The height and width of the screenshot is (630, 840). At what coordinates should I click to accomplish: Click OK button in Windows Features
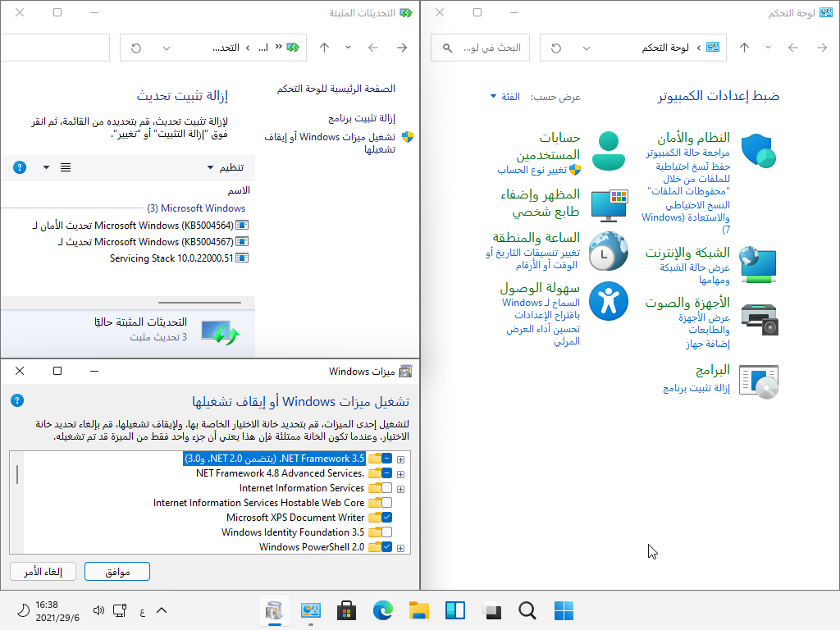[117, 572]
